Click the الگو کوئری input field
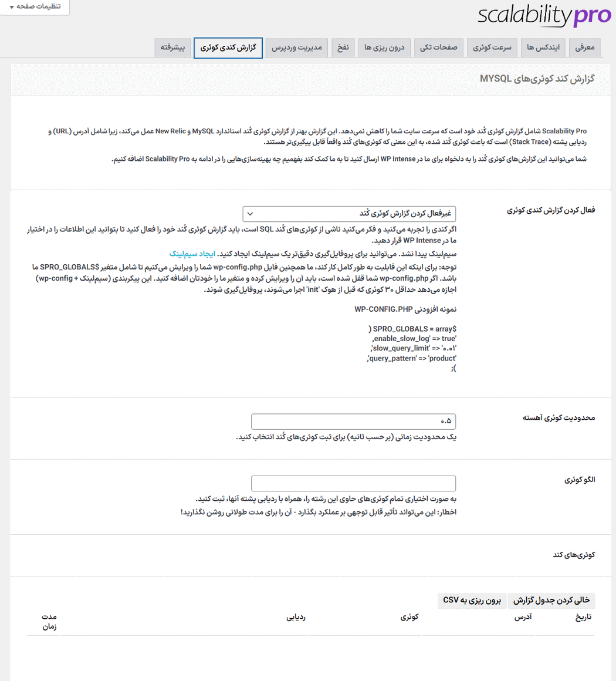This screenshot has width=616, height=681. pos(353,483)
